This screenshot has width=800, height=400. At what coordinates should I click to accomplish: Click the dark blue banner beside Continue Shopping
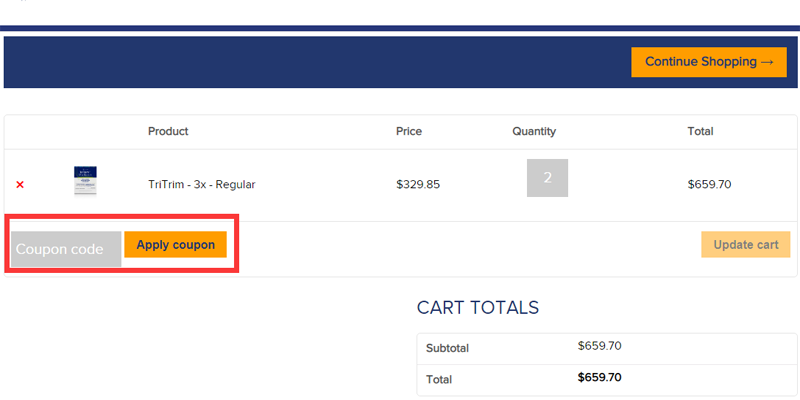click(300, 62)
